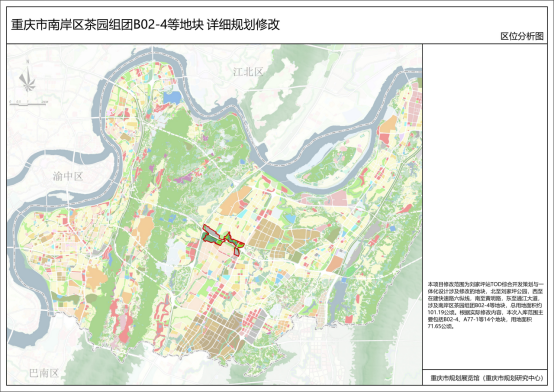
Task: Click the 重庆市规划展览馆 footer text
Action: pos(487,378)
